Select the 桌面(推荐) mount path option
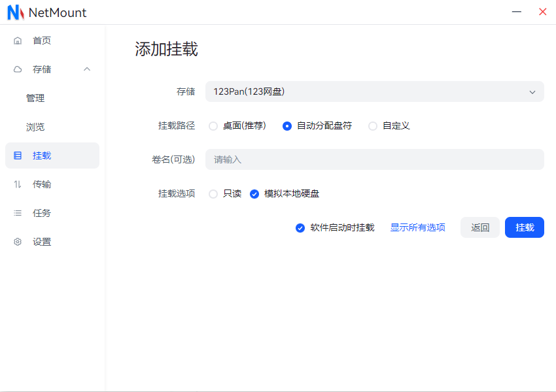 213,126
